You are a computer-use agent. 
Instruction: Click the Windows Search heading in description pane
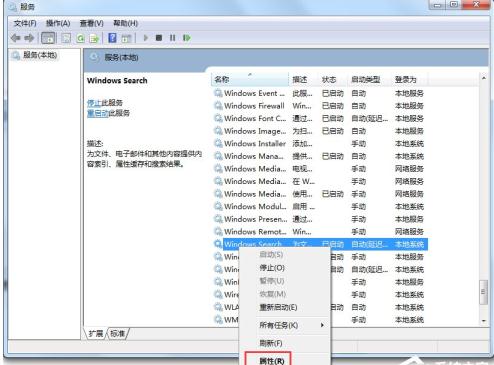(117, 81)
